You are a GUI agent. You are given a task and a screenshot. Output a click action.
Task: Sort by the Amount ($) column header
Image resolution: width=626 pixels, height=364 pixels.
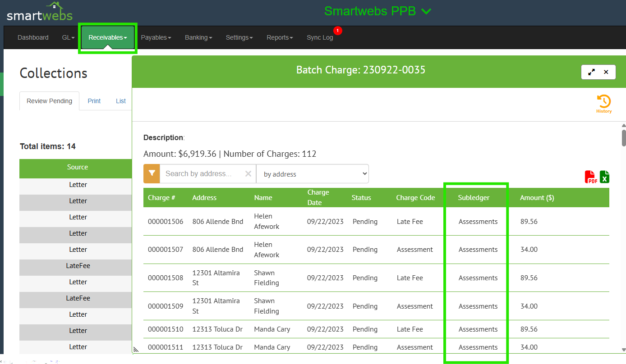coord(537,197)
